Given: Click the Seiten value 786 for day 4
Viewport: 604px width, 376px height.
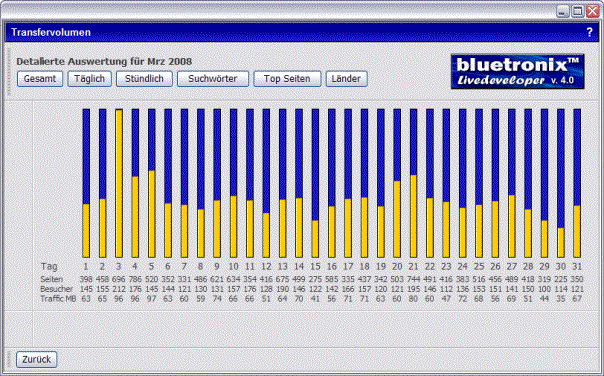Looking at the screenshot, I should (135, 279).
